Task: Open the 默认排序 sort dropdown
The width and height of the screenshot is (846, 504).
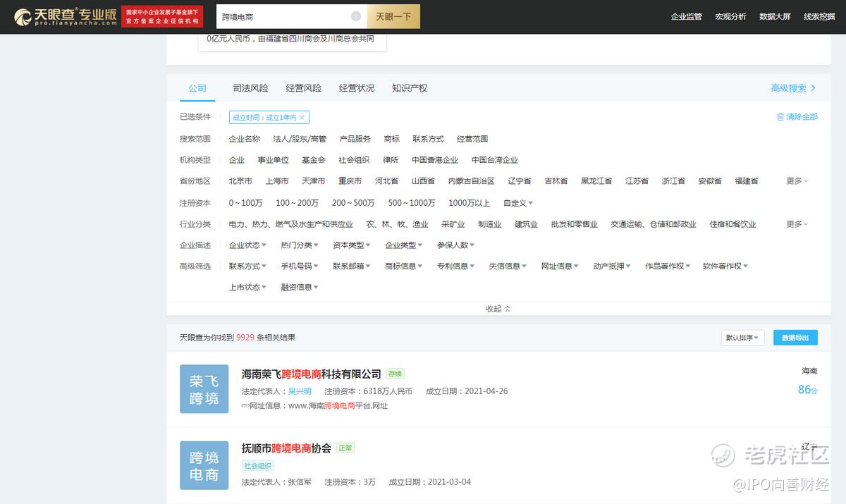Action: [x=742, y=338]
